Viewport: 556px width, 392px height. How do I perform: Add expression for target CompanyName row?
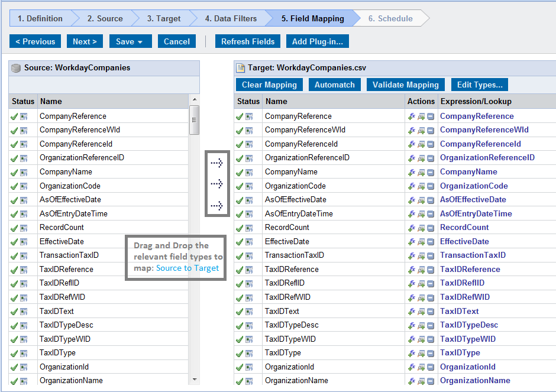(412, 172)
